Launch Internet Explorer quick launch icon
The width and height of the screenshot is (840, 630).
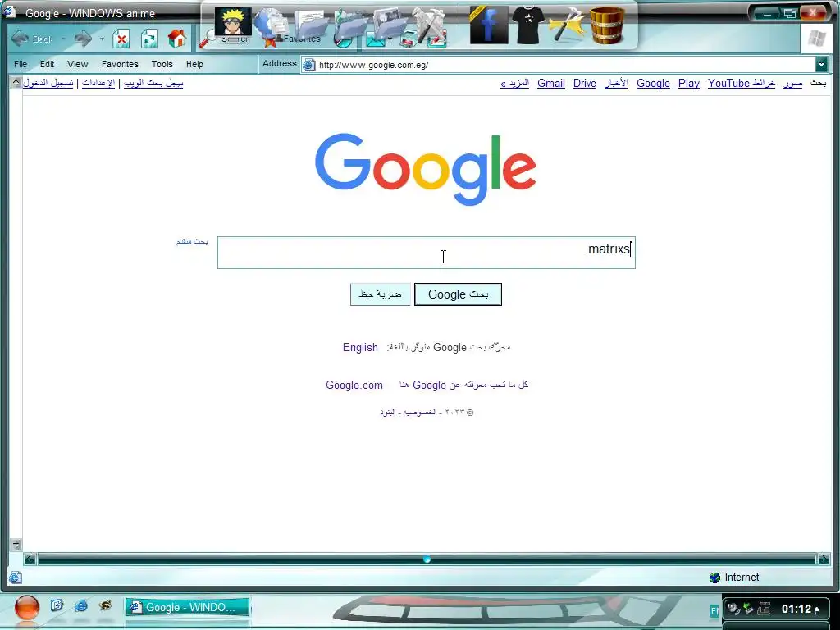[x=81, y=606]
